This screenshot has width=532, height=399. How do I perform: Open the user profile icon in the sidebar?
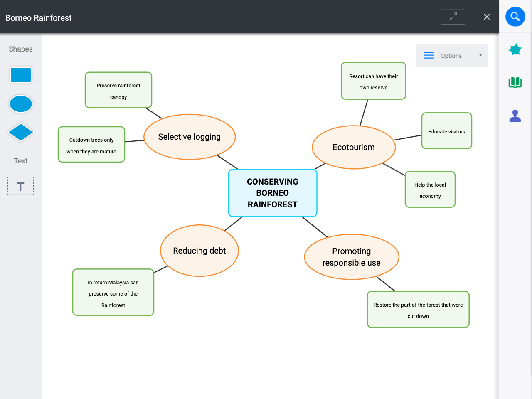515,116
